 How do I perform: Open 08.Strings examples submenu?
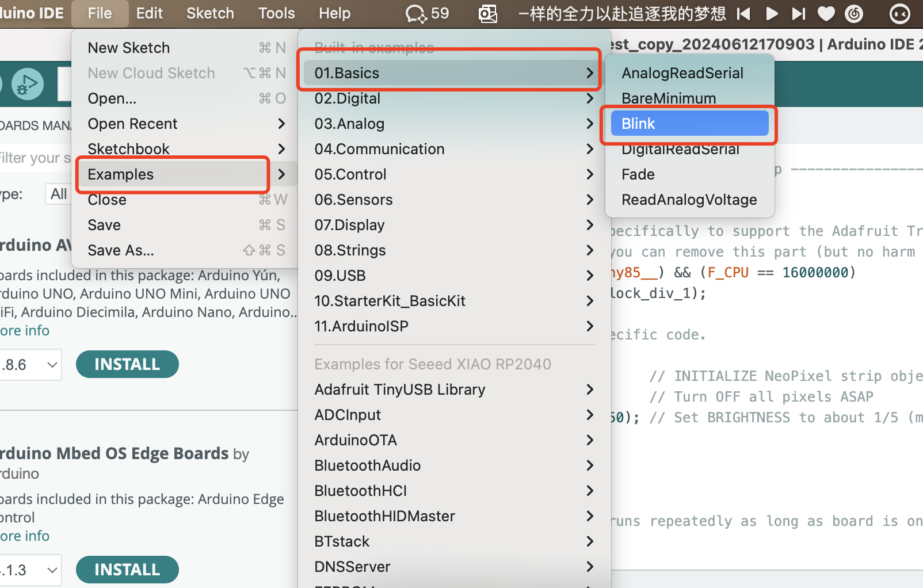click(454, 250)
